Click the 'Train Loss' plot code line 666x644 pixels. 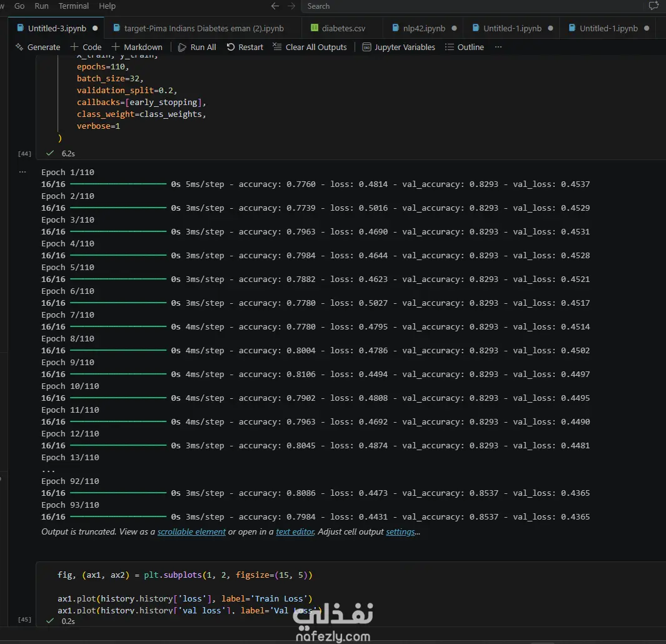184,598
